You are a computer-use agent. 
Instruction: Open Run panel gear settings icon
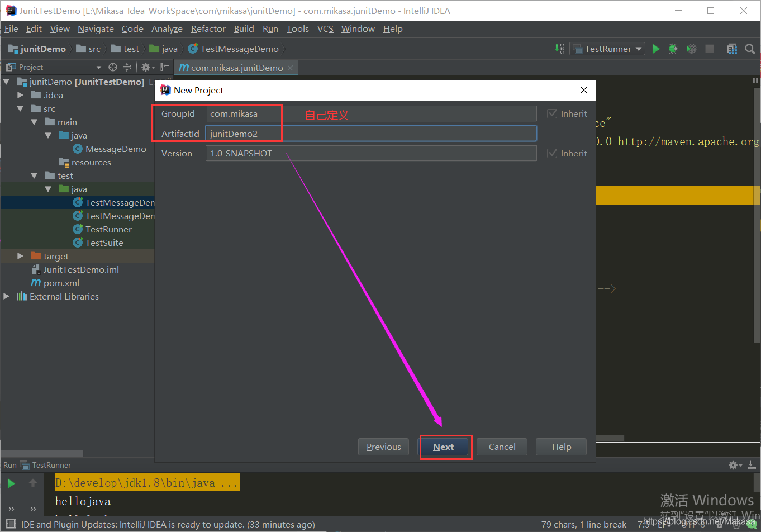pos(735,465)
